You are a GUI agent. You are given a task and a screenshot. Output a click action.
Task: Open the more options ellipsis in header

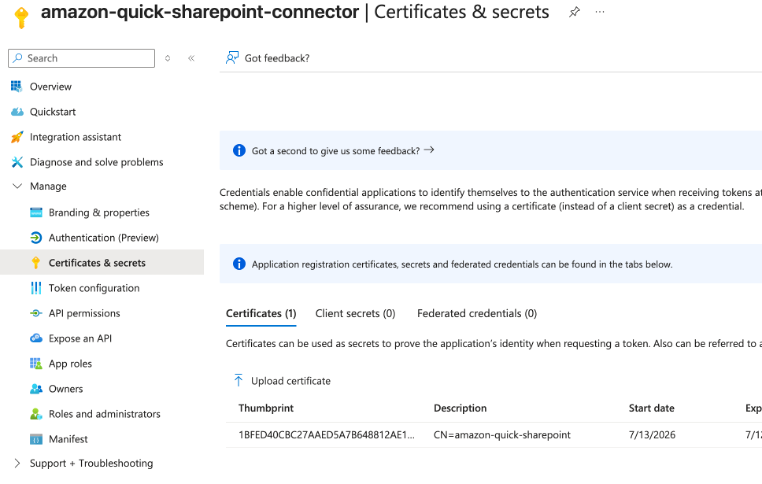pyautogui.click(x=600, y=12)
